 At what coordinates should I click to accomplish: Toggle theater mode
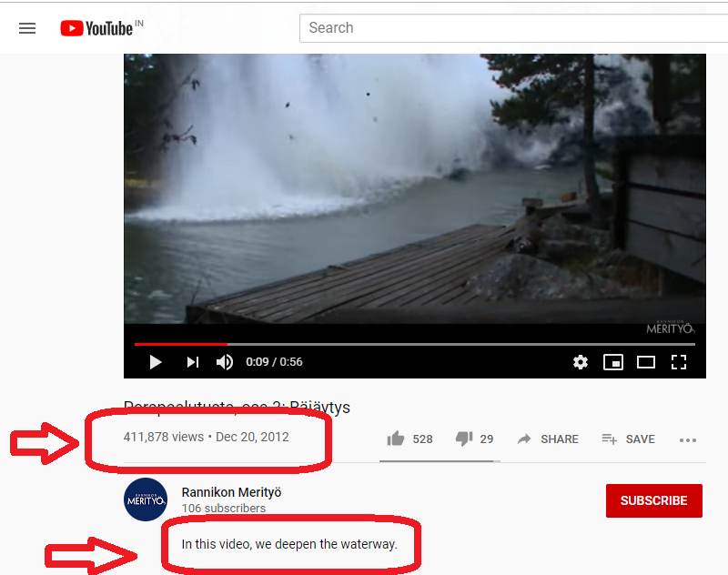pos(646,362)
